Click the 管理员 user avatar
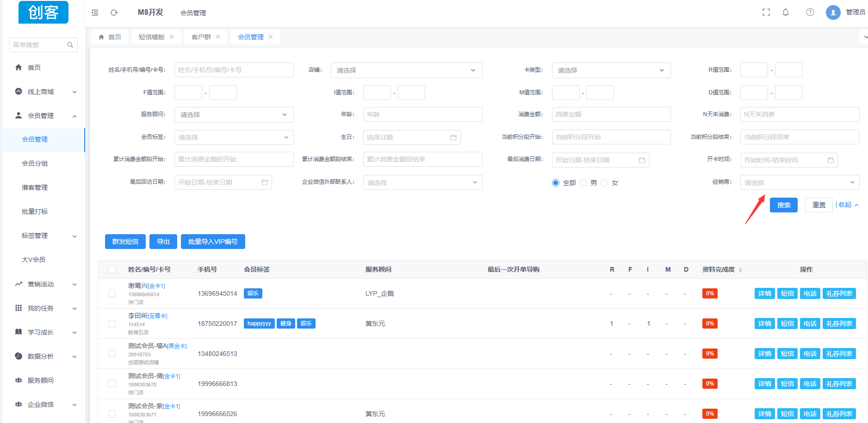Image resolution: width=868 pixels, height=423 pixels. point(833,12)
